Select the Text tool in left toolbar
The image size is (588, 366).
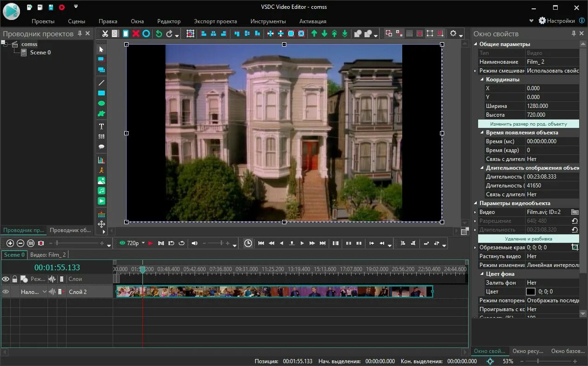tap(101, 126)
